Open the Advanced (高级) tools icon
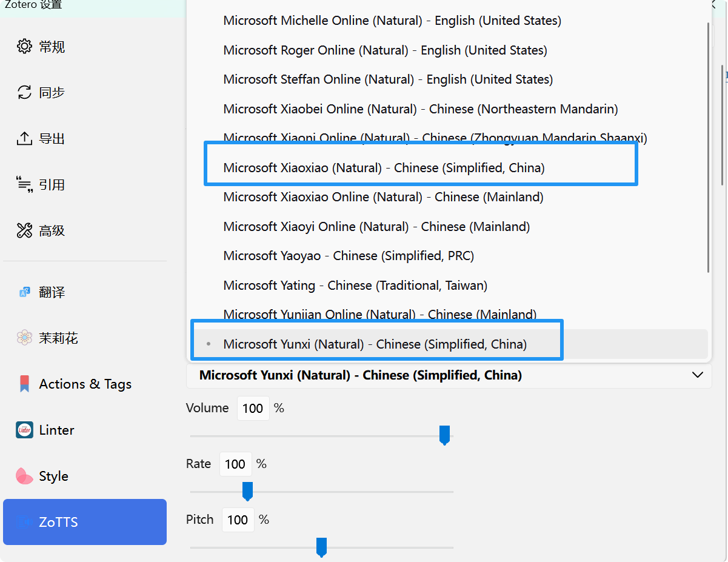 24,231
